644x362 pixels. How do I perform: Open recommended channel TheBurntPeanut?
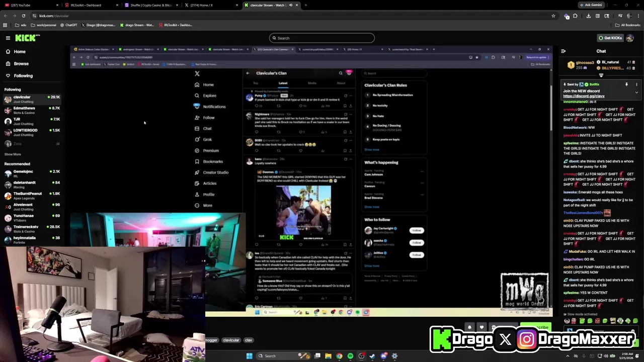32,196
